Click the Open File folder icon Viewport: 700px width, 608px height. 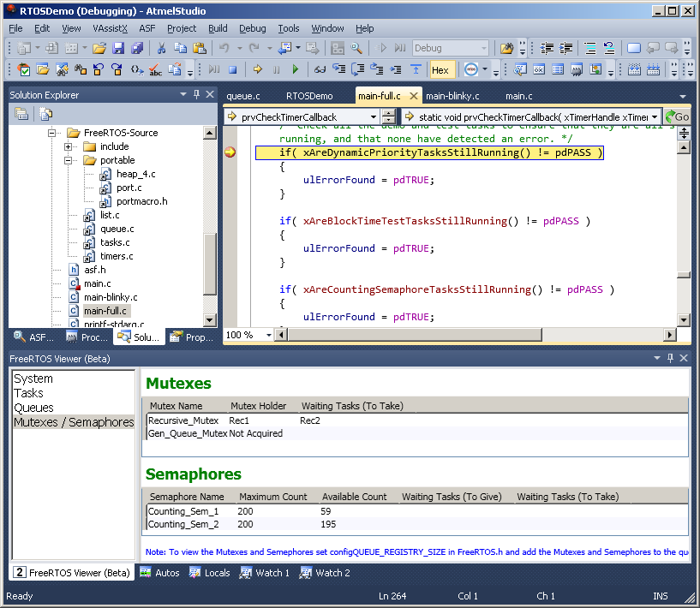[x=99, y=48]
